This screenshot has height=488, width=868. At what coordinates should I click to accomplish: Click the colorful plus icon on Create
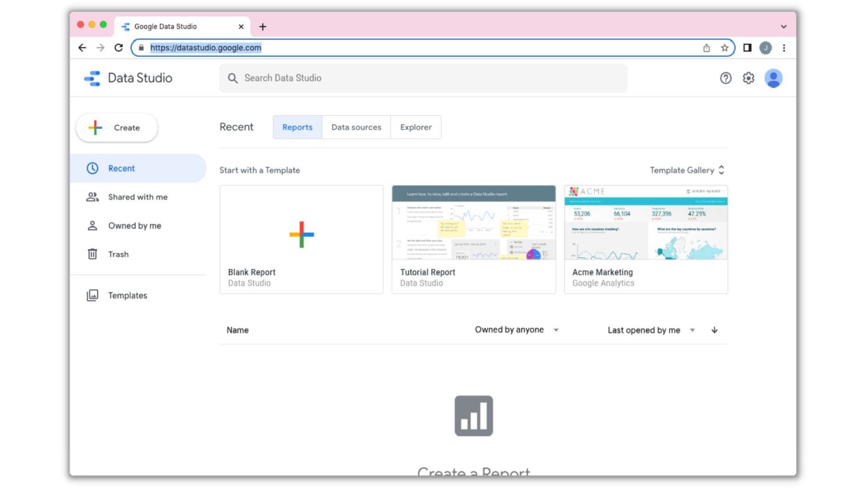point(96,128)
